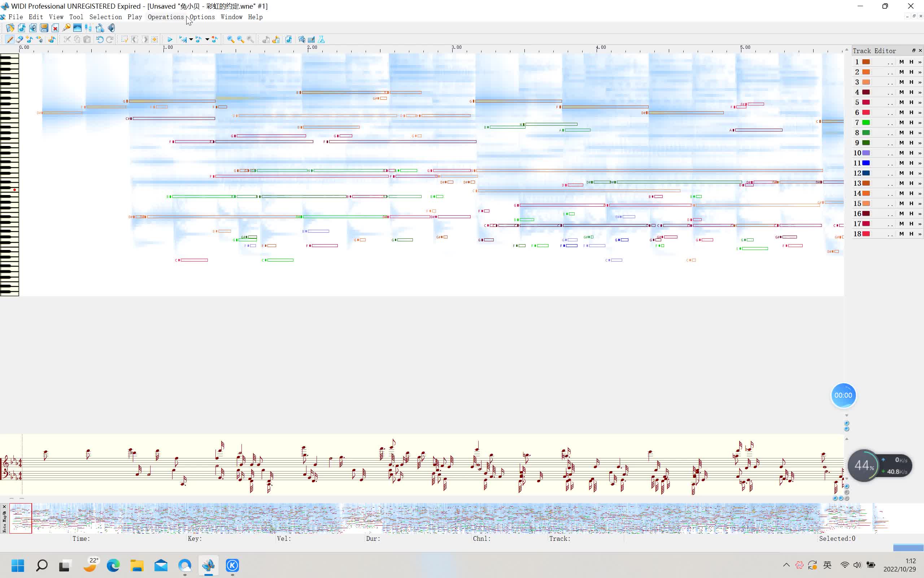Expand track 18 options chevron
This screenshot has width=924, height=578.
[x=920, y=234]
